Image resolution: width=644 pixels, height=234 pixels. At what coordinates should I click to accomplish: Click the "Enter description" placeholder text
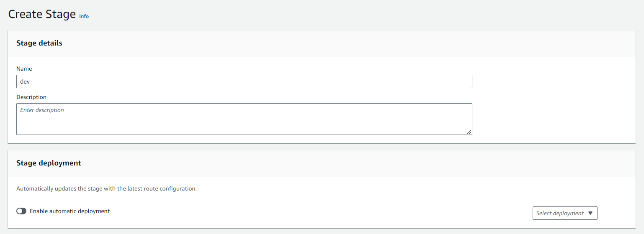click(42, 110)
